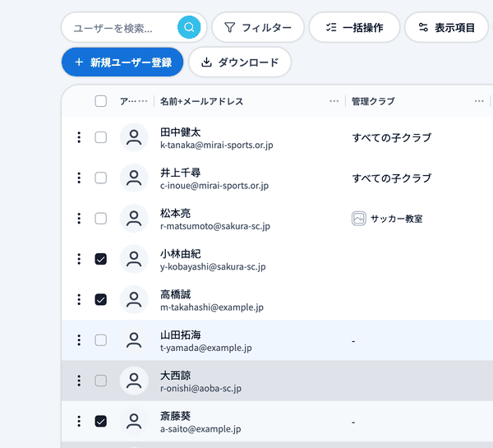Click the name 山田拓海

click(x=180, y=335)
